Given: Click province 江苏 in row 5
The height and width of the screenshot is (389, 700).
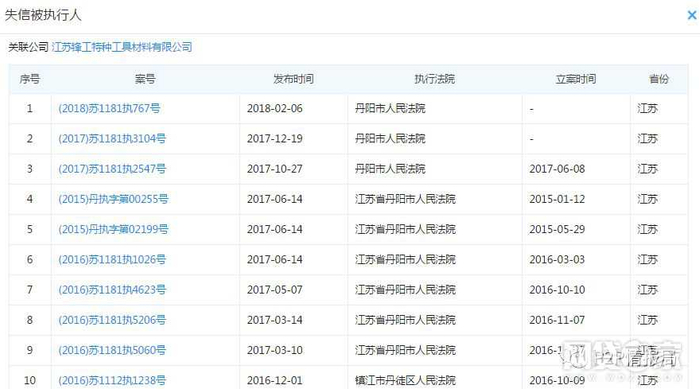Looking at the screenshot, I should 647,229.
